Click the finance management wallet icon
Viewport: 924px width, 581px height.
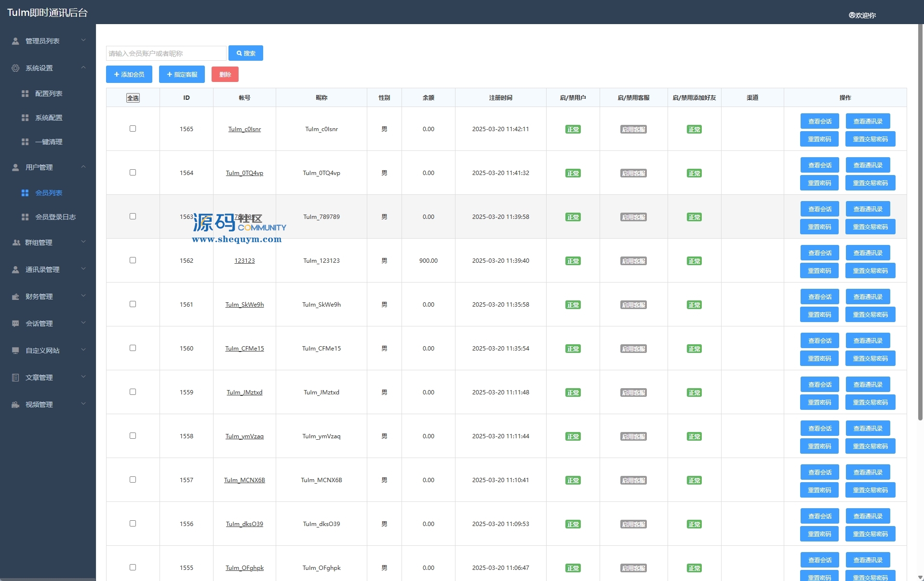click(x=15, y=297)
